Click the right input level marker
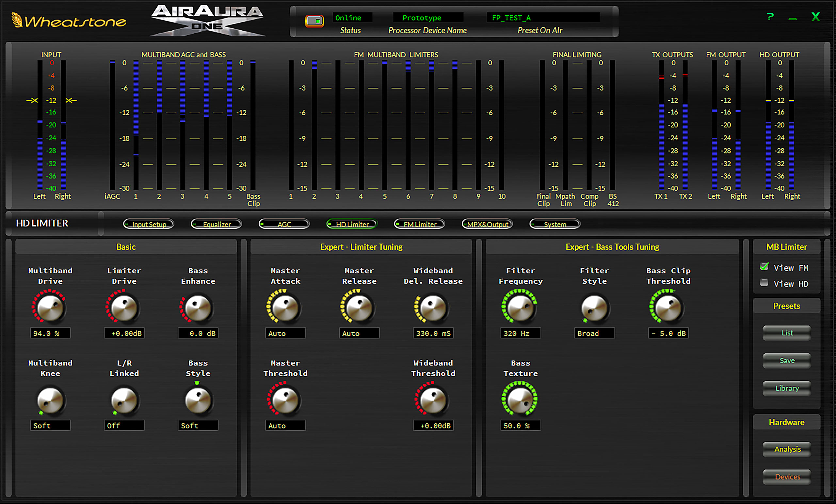Screen dimensions: 836x504 click(x=71, y=101)
